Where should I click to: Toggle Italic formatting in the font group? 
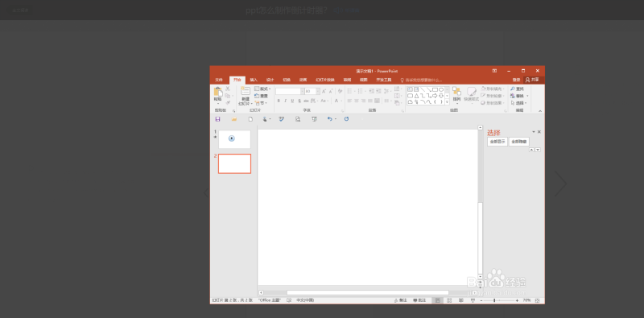click(x=286, y=101)
